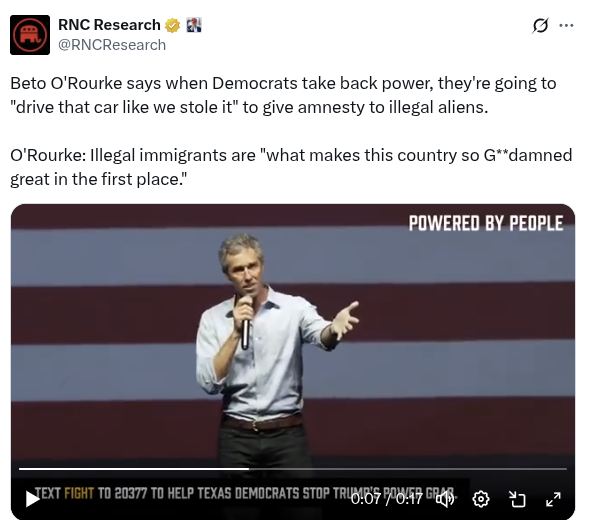Play the video with the play button
The image size is (590, 520).
pos(32,499)
